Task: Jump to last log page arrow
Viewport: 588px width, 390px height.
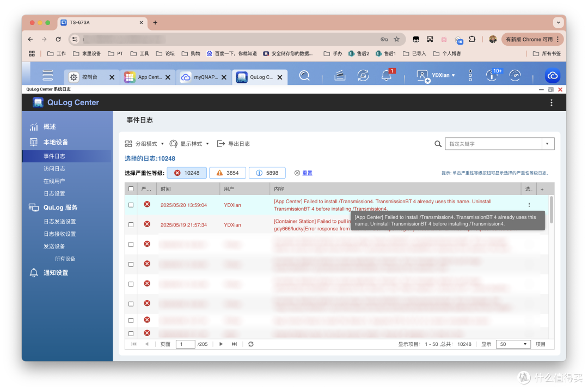Action: click(234, 344)
